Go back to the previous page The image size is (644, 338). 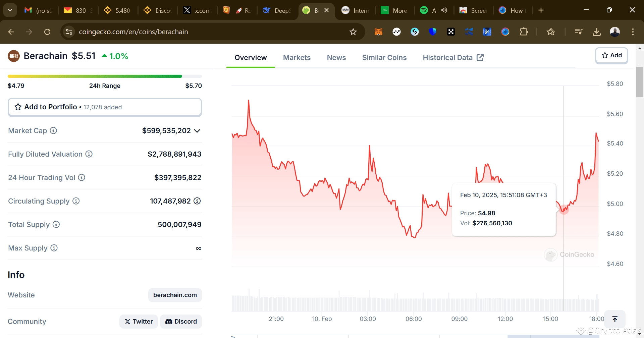click(x=11, y=32)
